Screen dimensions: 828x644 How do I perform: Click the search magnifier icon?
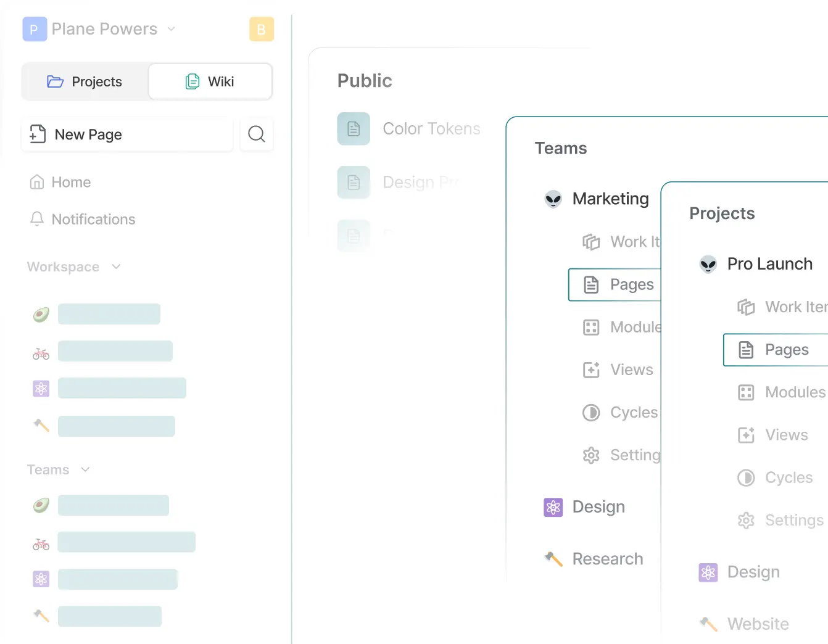[x=256, y=134]
